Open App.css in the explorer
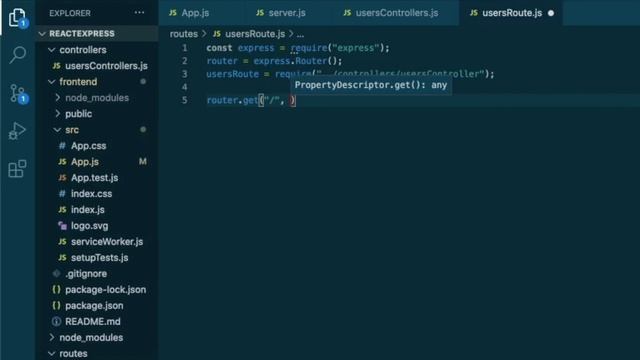 (x=89, y=146)
